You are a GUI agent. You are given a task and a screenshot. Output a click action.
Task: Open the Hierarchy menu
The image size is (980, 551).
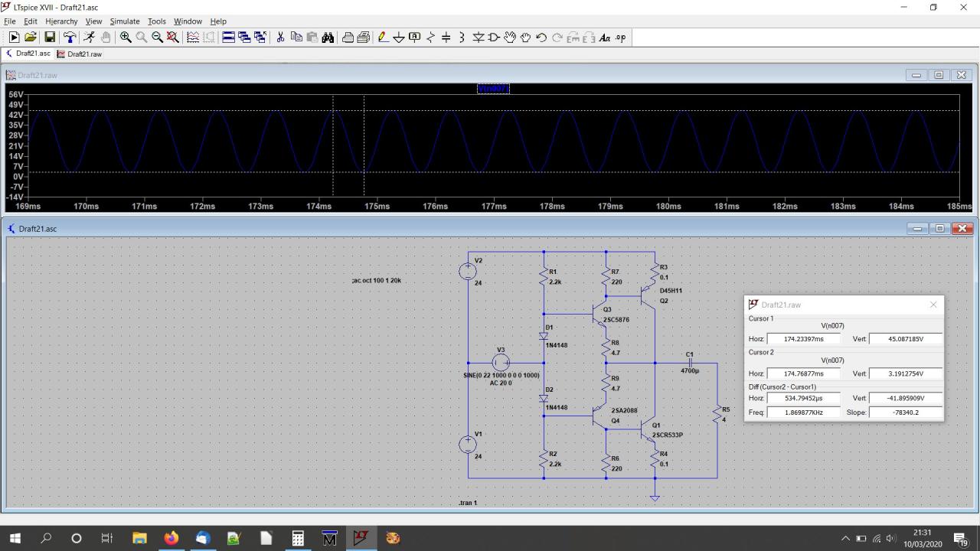[61, 21]
